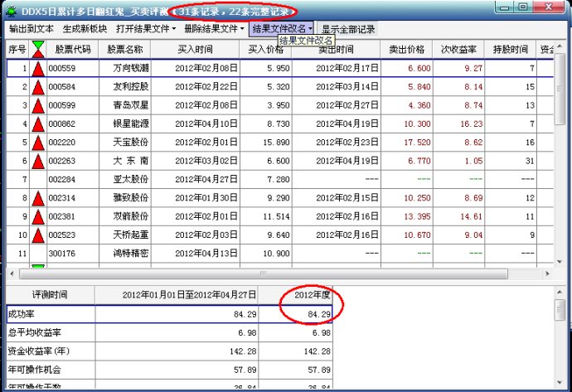Viewport: 572px width, 392px height.
Task: Select stock code 000599 cell
Action: (73, 106)
